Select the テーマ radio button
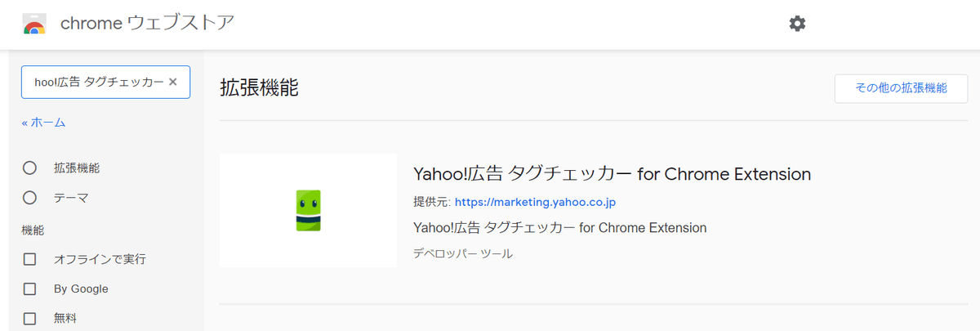980x331 pixels. [x=30, y=197]
